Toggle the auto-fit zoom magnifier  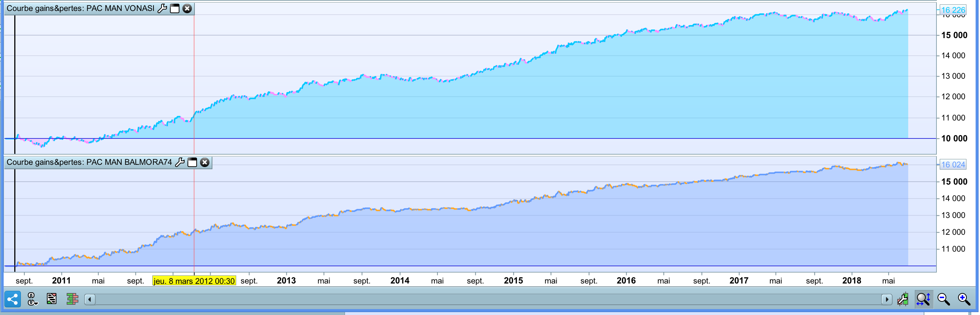(x=923, y=299)
